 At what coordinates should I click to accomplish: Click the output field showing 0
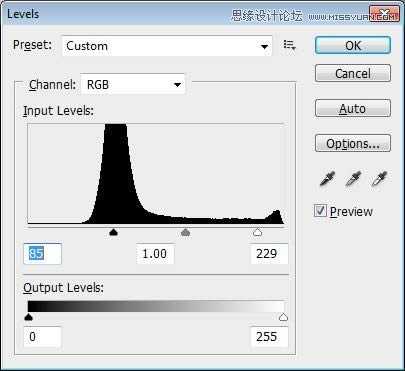pos(42,337)
